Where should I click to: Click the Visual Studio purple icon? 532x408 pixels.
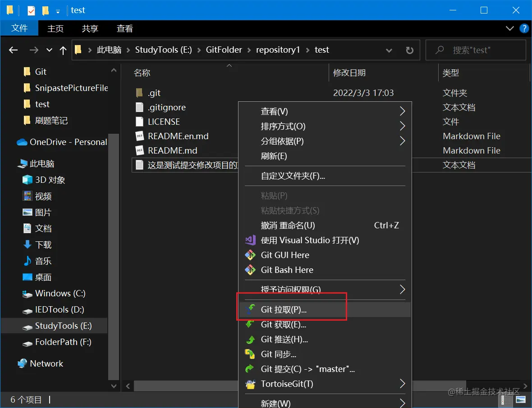[250, 240]
